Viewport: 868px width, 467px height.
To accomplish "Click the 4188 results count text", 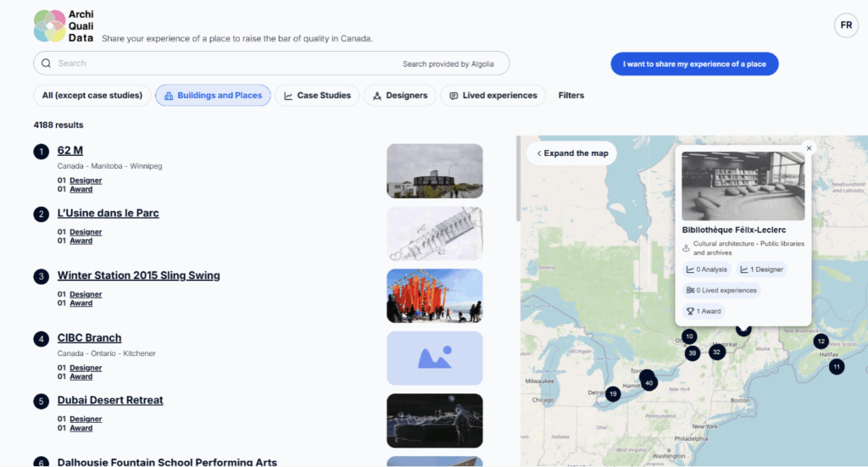I will click(x=58, y=125).
